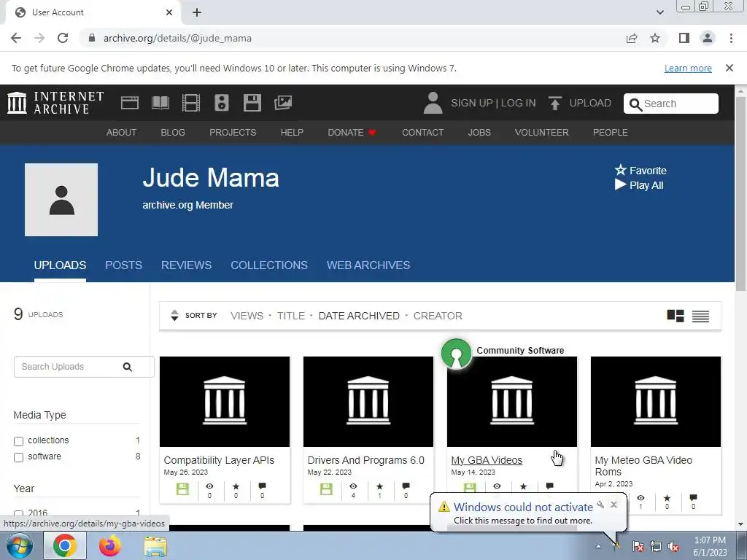The height and width of the screenshot is (560, 747).
Task: Open the Chrome side panel icon
Action: (684, 38)
